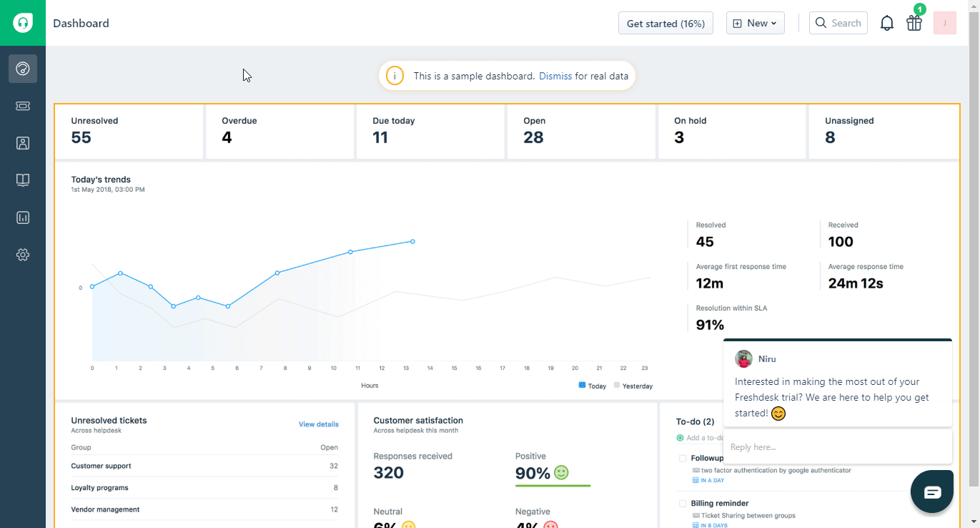
Task: Check the Followup to-do checkbox
Action: coord(683,458)
